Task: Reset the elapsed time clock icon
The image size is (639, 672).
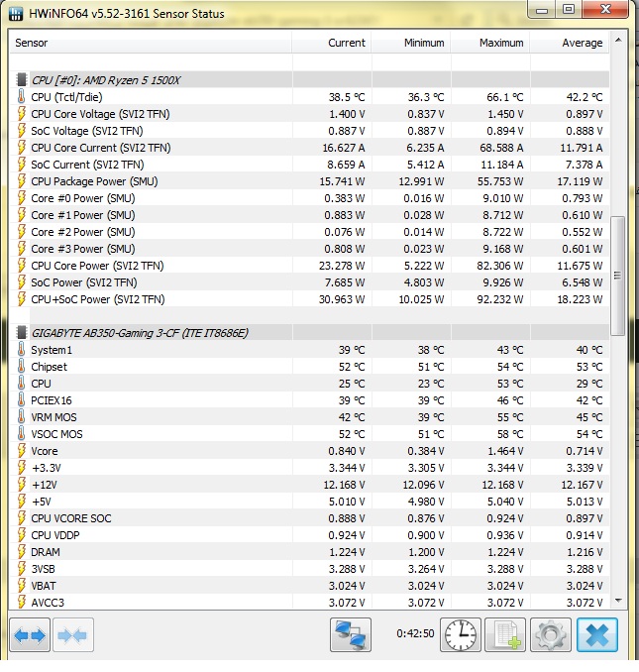Action: 461,634
